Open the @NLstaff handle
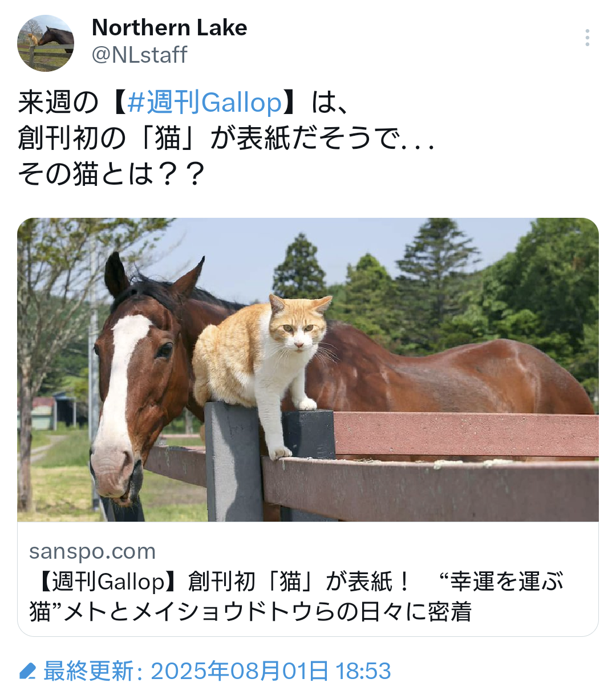This screenshot has width=616, height=691. [140, 55]
